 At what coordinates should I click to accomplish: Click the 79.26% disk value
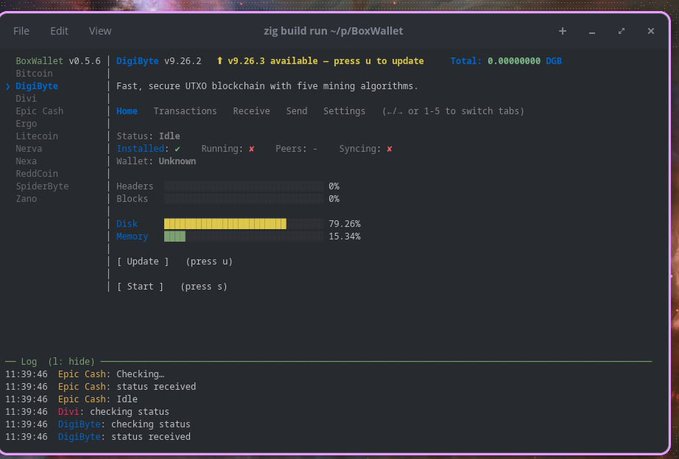[344, 223]
